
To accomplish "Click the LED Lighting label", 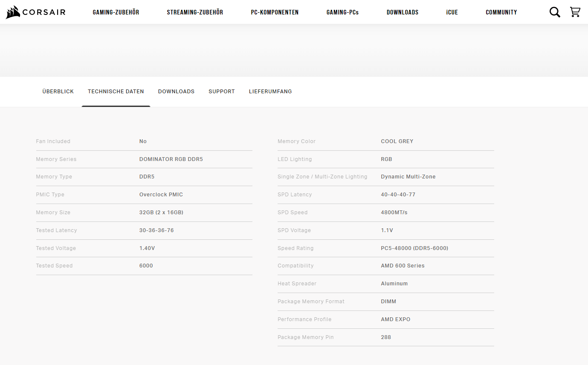I will pyautogui.click(x=295, y=159).
